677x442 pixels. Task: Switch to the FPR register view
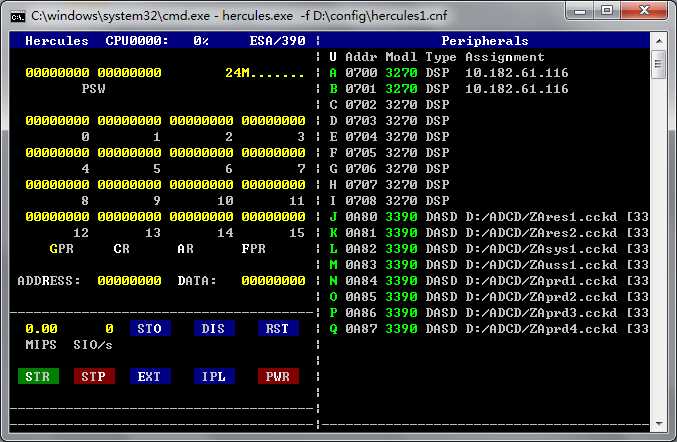pos(253,248)
